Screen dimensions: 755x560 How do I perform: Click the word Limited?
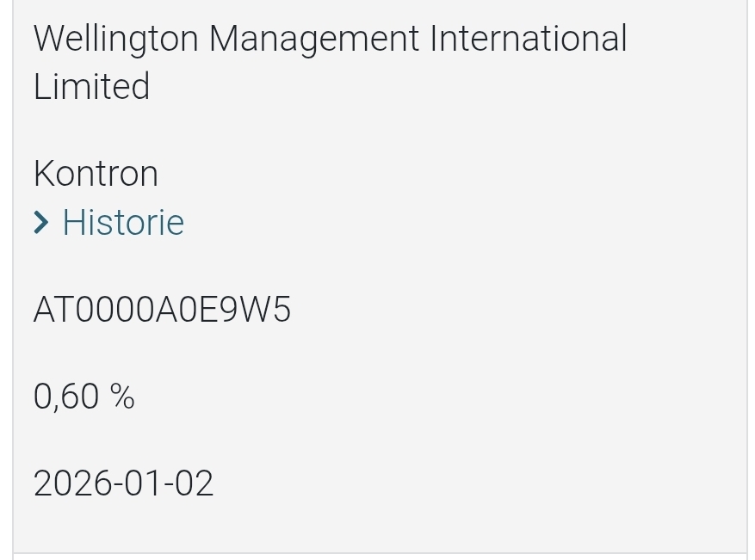91,87
